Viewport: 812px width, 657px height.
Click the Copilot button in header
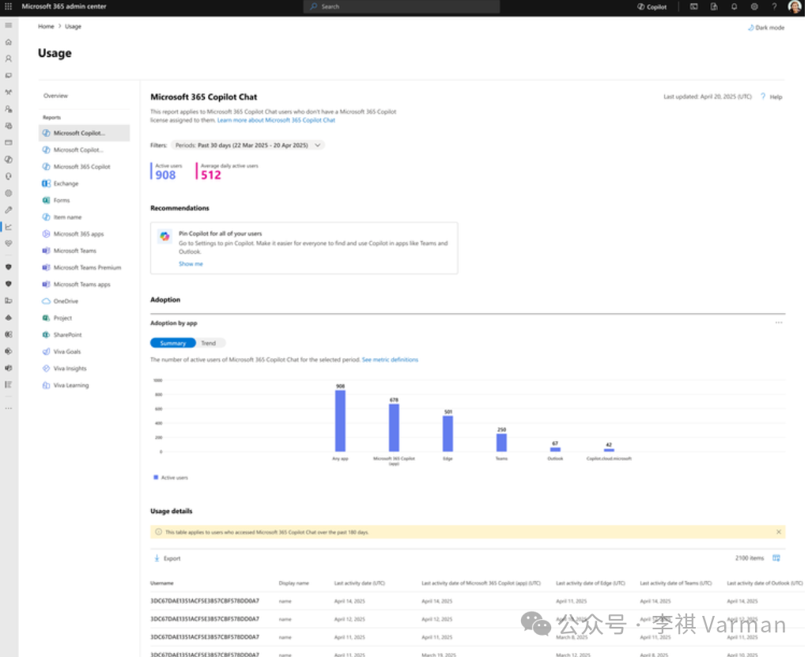pos(651,7)
